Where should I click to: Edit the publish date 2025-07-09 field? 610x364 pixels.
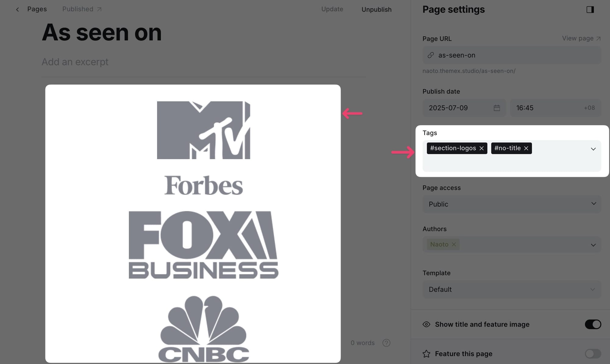(464, 108)
